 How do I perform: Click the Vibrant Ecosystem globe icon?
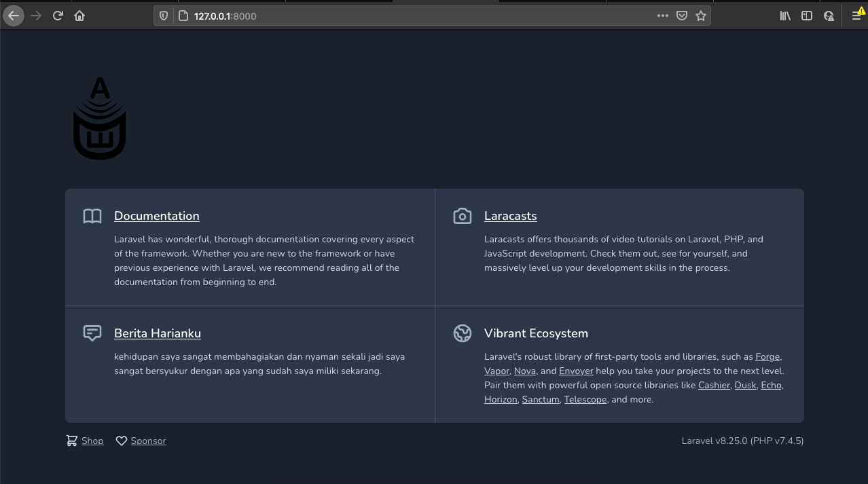(463, 333)
